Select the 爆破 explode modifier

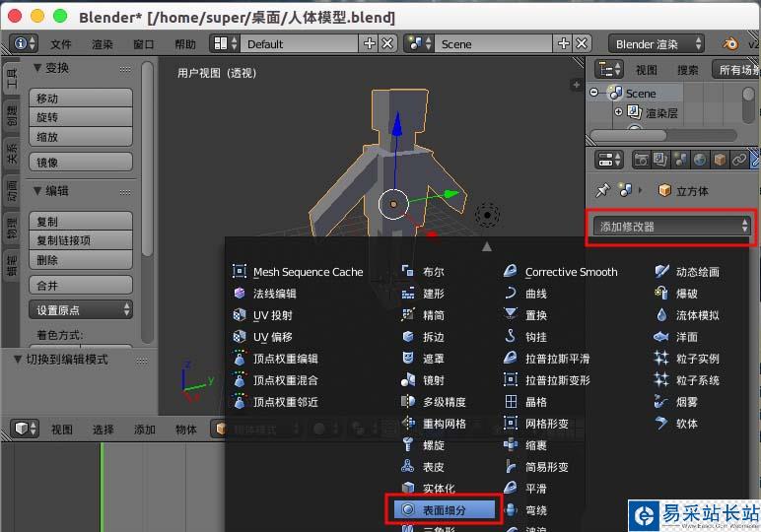coord(676,294)
